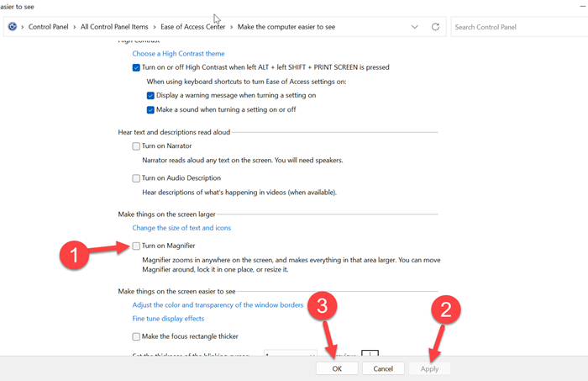Image resolution: width=588 pixels, height=381 pixels.
Task: Enable the Turn on Narrator checkbox
Action: (x=136, y=146)
